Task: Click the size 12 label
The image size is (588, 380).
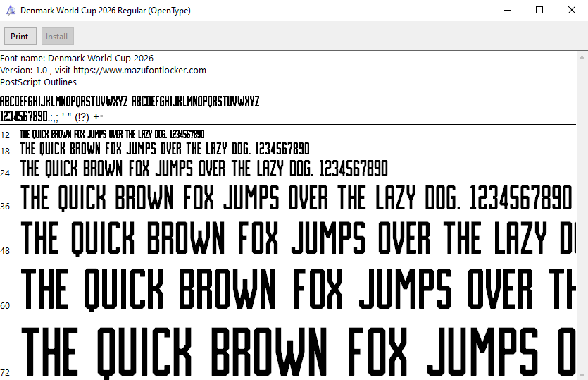Action: (5, 135)
